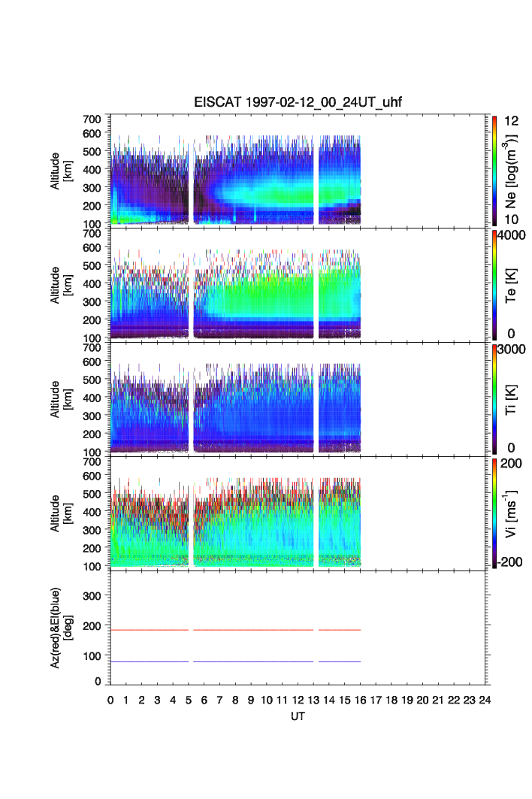Viewport: 532px width, 799px height.
Task: Click the Vi velocity color bar
Action: (x=494, y=513)
